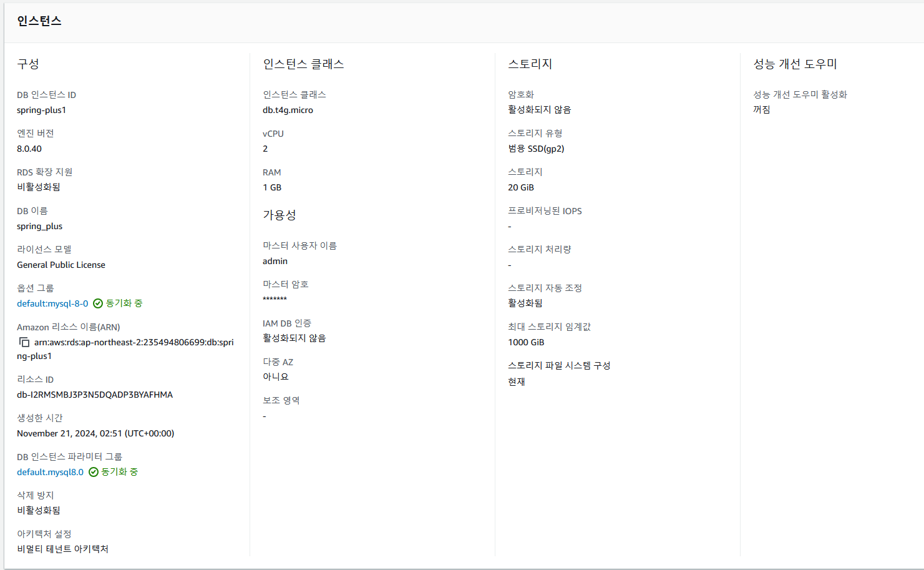Viewport: 924px width, 570px height.
Task: Click the 인스턴스 panel header title
Action: tap(39, 21)
